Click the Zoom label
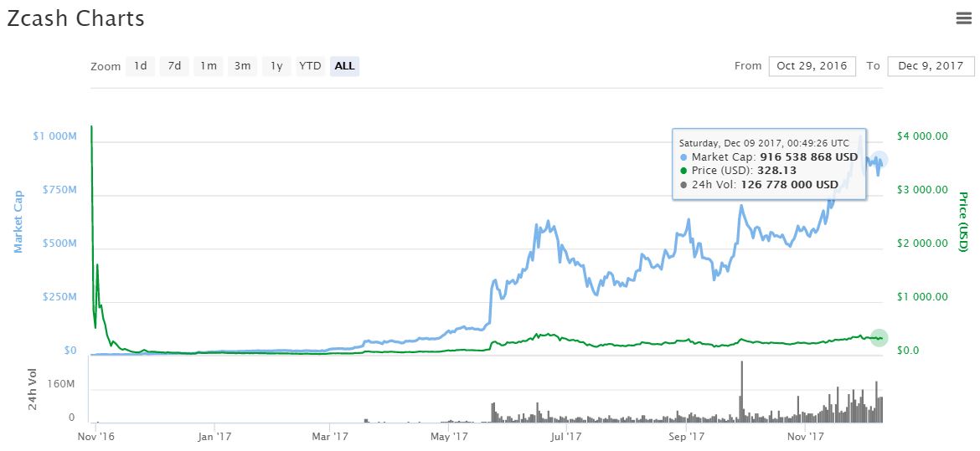This screenshot has width=980, height=451. point(106,66)
